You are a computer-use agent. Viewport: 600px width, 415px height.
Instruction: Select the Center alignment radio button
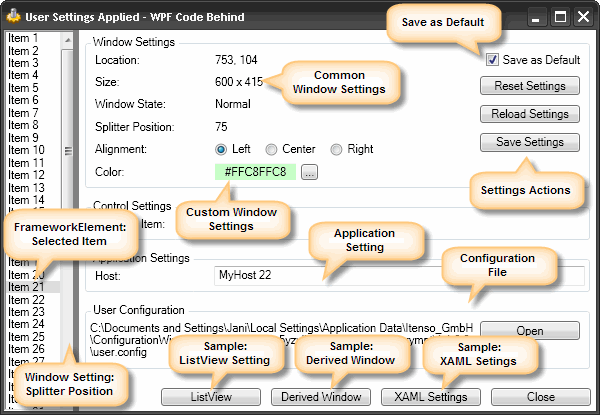(271, 149)
